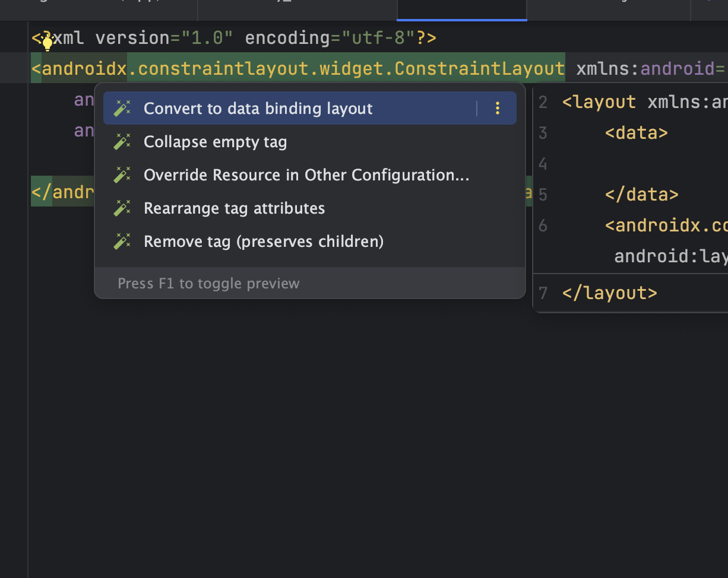Click the wand icon beside Collapse empty tag
This screenshot has height=578, width=728.
click(122, 142)
